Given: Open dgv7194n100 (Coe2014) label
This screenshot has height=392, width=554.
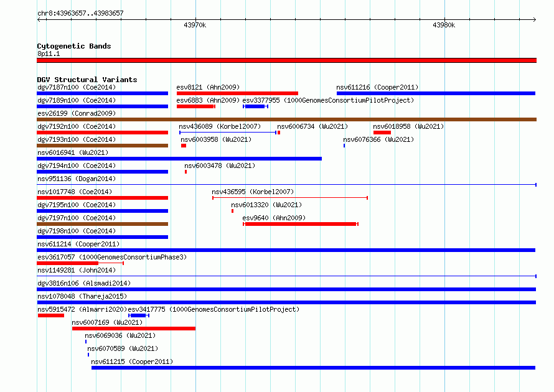Looking at the screenshot, I should pos(77,166).
